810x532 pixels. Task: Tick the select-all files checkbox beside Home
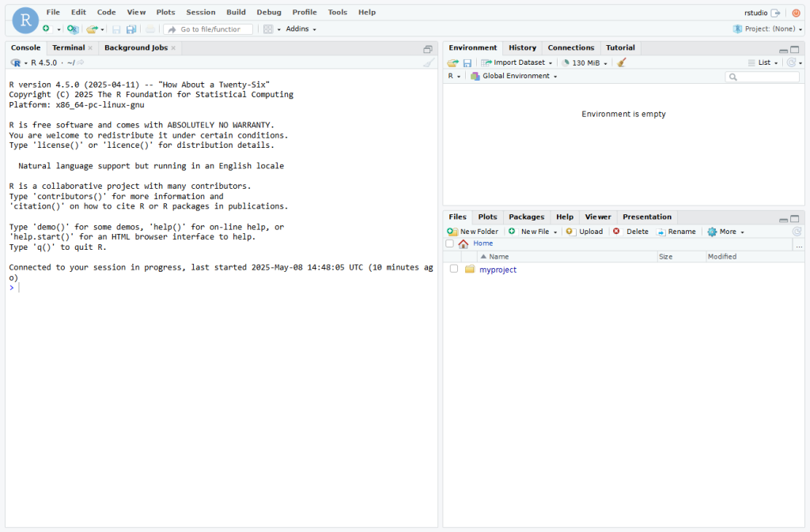[449, 243]
